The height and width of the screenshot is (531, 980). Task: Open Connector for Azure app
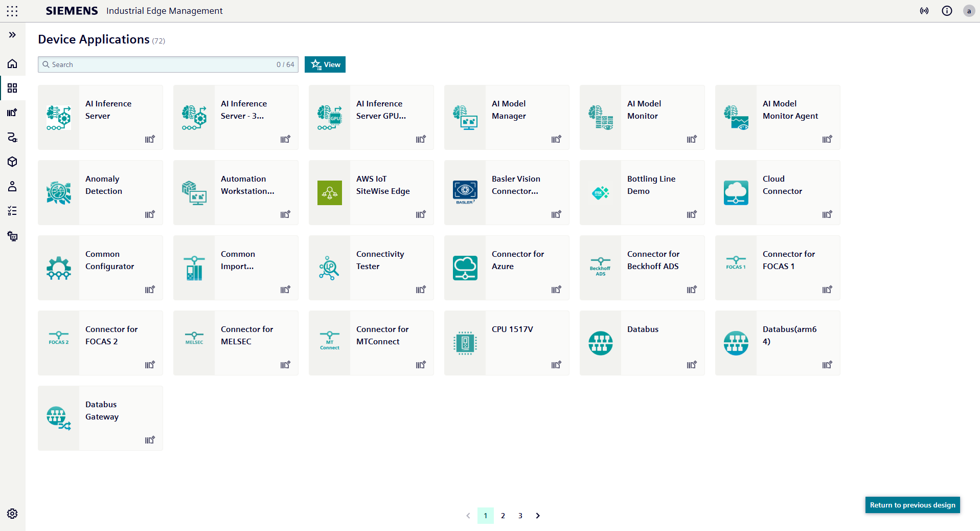pos(507,268)
